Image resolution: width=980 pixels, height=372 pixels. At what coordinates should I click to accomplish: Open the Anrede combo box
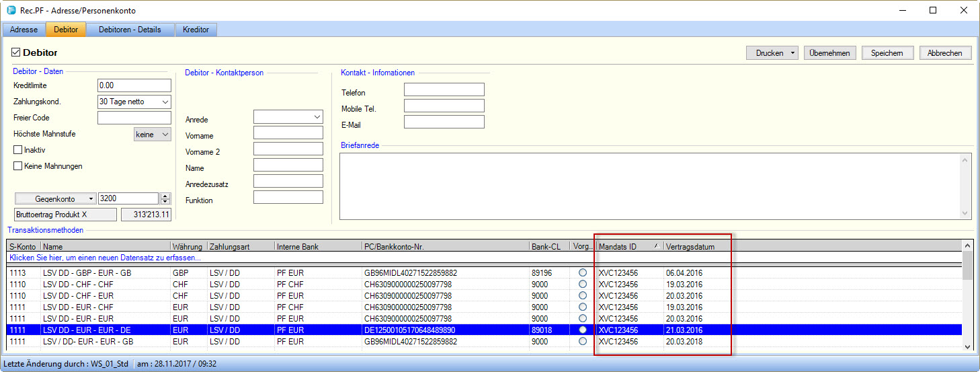pyautogui.click(x=317, y=117)
